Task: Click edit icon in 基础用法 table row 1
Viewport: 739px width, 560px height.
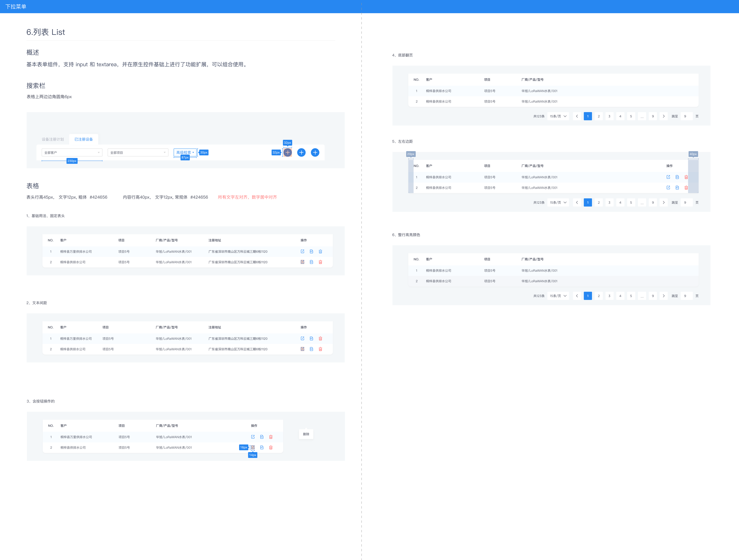Action: [302, 252]
